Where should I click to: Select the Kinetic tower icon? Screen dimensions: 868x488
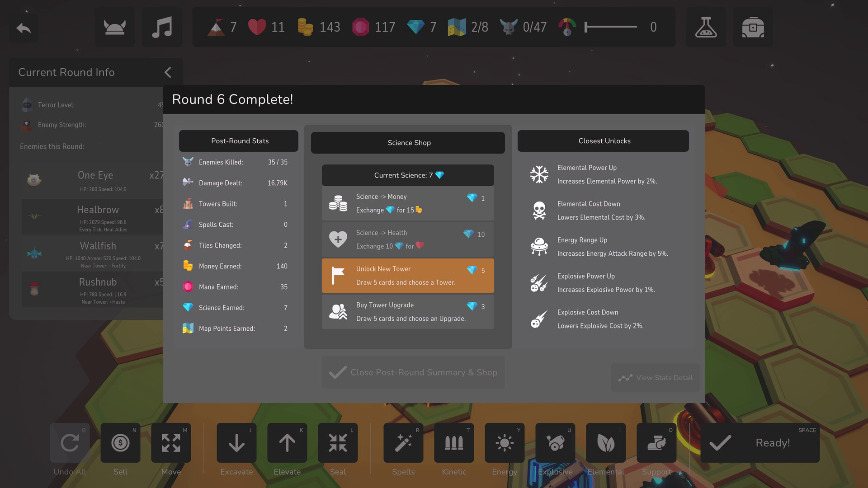coord(454,443)
